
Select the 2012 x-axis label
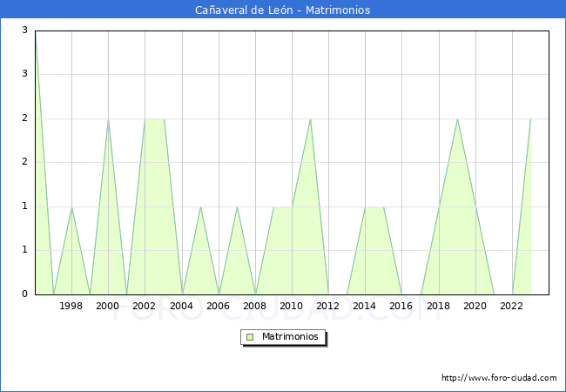tap(327, 306)
